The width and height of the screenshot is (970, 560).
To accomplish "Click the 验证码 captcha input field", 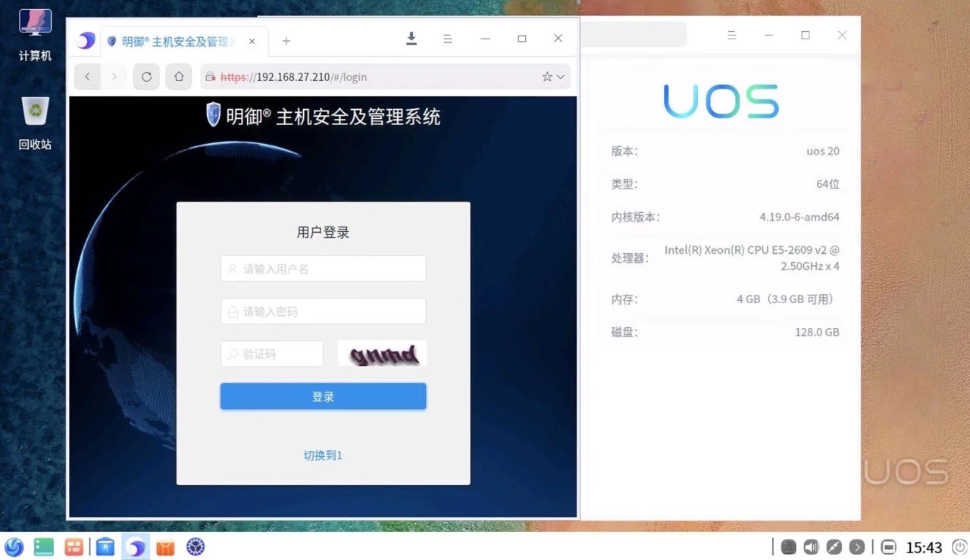I will (272, 354).
